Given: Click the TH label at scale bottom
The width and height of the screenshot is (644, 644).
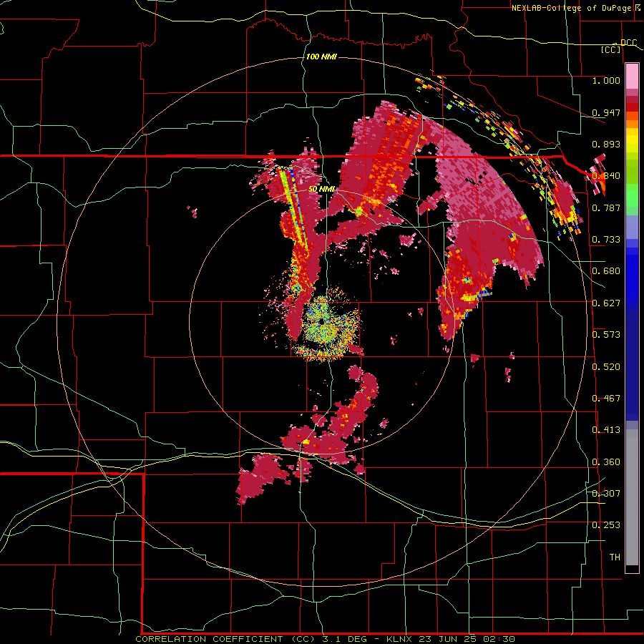Looking at the screenshot, I should tap(615, 557).
